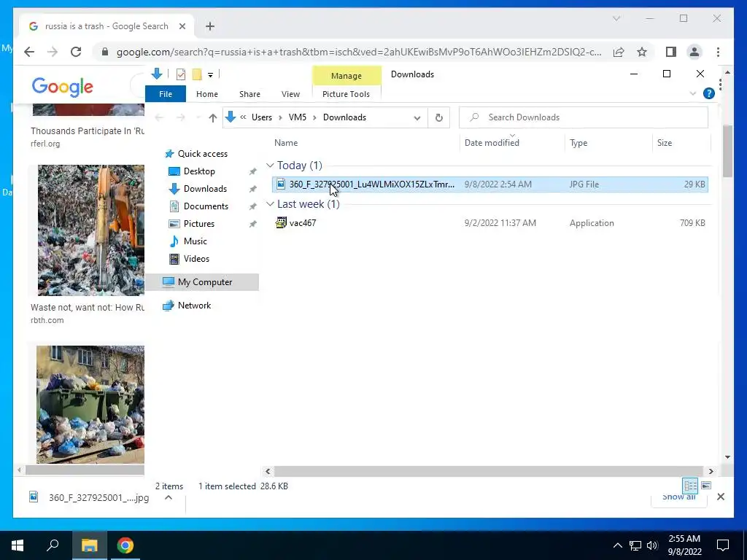The height and width of the screenshot is (560, 747).
Task: Open the green dumpster trash image
Action: pos(90,405)
